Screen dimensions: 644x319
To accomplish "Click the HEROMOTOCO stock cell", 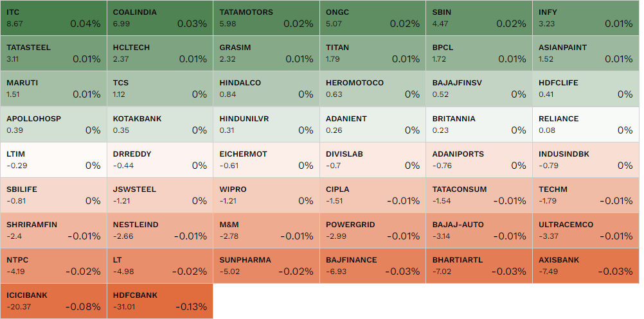I will tap(373, 89).
